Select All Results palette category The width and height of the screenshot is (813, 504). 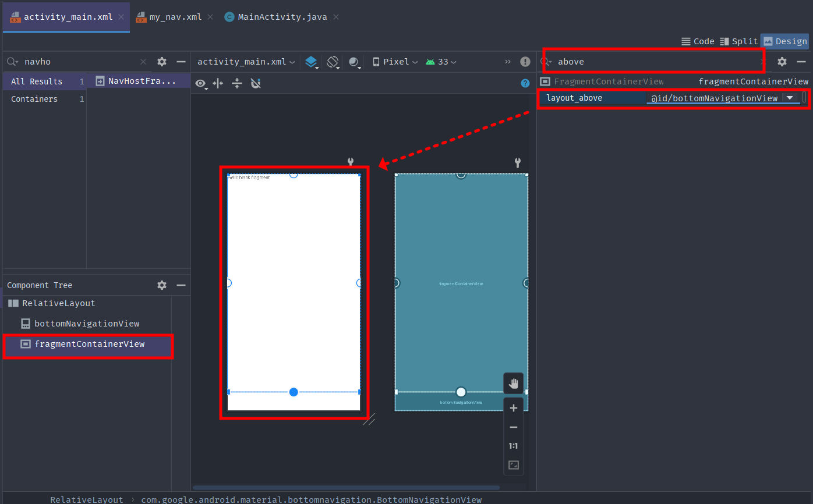point(45,81)
